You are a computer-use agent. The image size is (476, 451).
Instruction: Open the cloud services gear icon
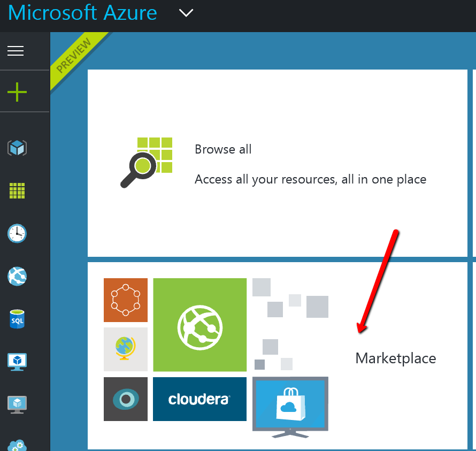pos(17,444)
